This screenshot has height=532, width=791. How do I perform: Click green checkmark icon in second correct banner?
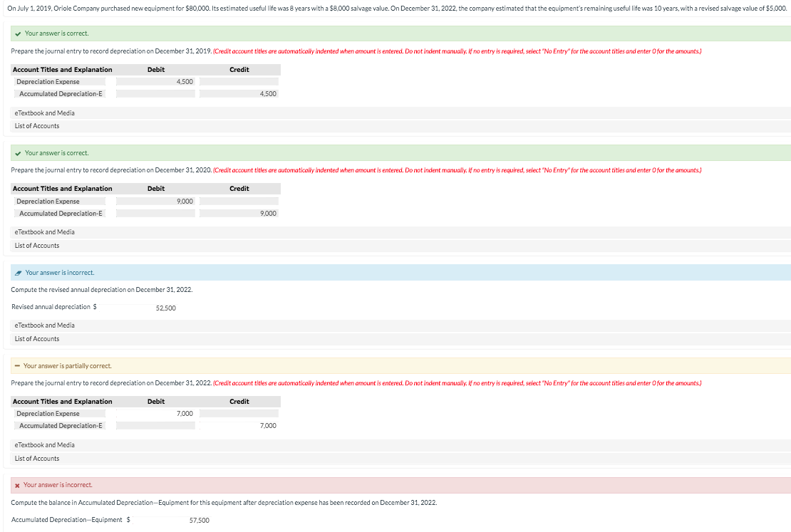pyautogui.click(x=18, y=153)
